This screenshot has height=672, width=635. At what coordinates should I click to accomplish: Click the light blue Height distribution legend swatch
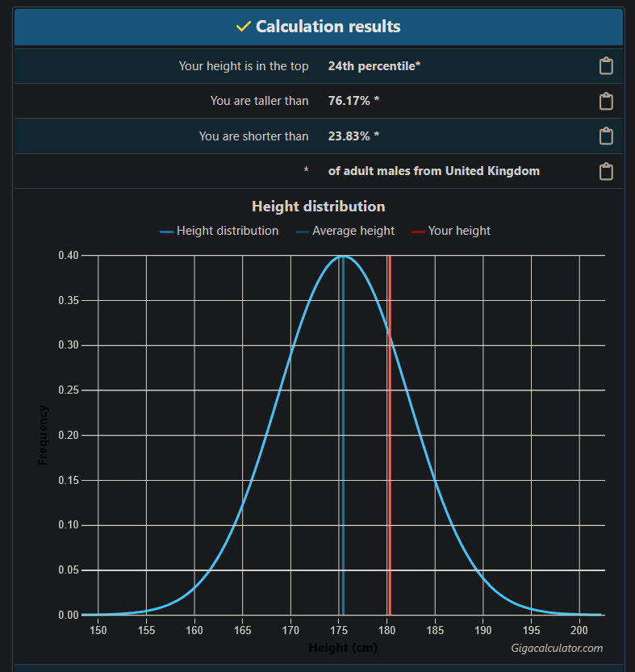coord(166,232)
